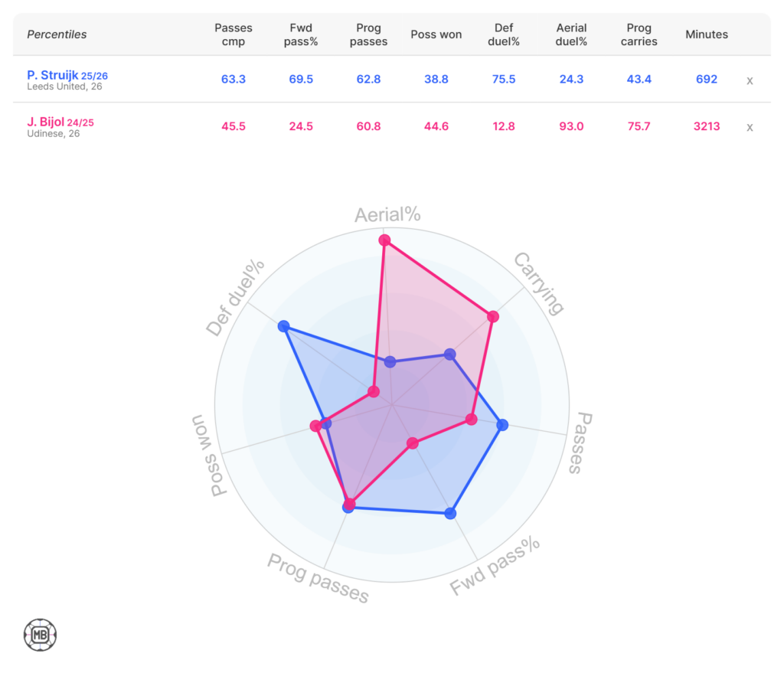
Task: Select the Minutes column header
Action: [707, 34]
